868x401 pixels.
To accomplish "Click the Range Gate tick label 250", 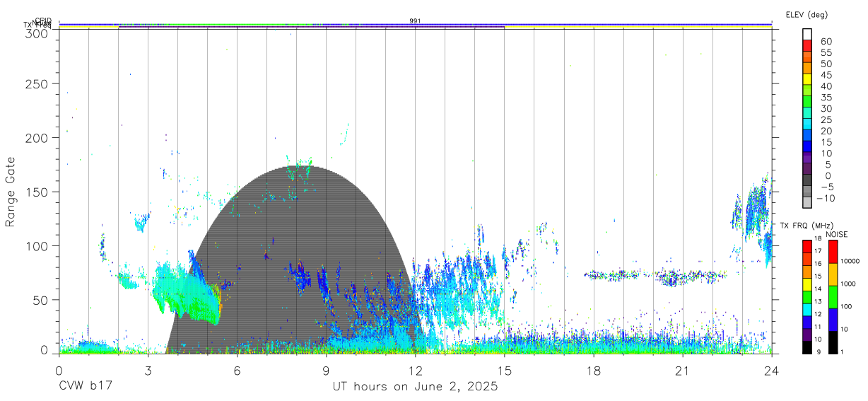I will (37, 84).
